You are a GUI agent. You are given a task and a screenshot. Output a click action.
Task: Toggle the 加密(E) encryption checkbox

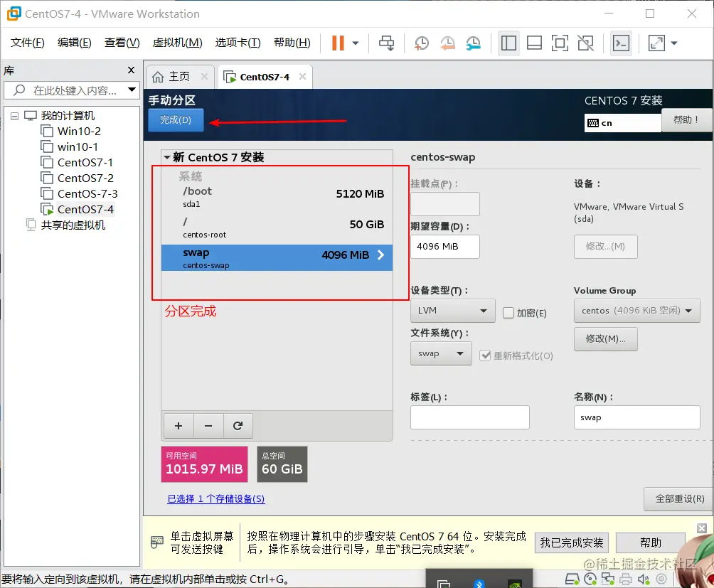tap(508, 313)
